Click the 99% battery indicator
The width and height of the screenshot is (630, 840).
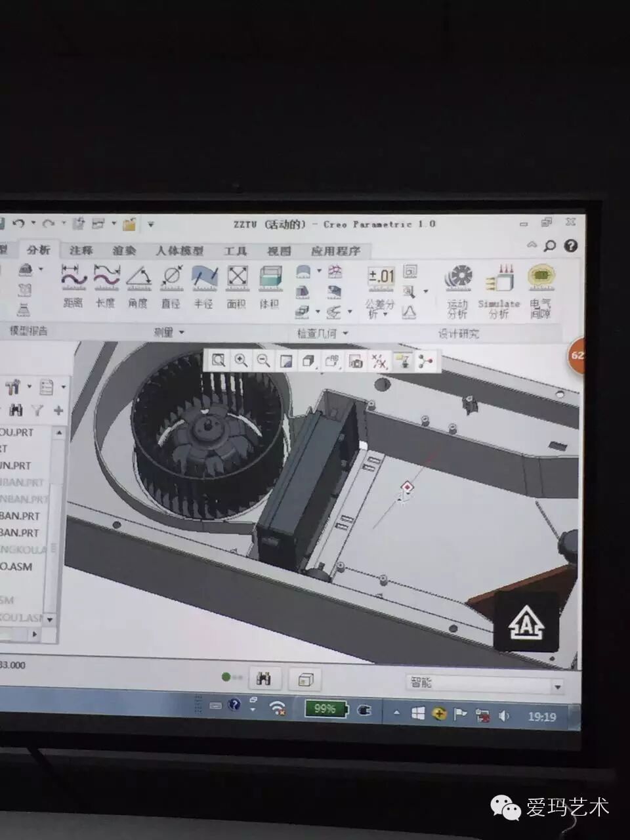[x=325, y=709]
